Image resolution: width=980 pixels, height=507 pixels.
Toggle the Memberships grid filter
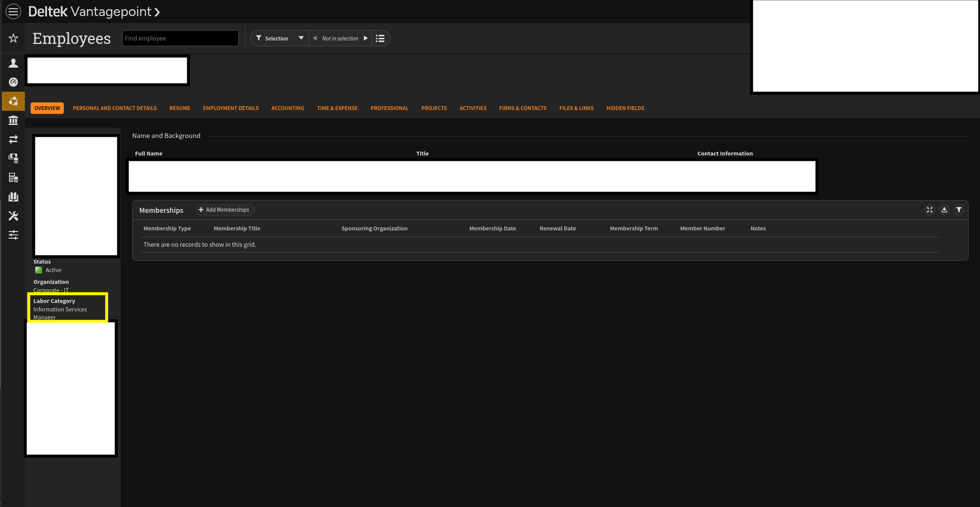click(959, 210)
